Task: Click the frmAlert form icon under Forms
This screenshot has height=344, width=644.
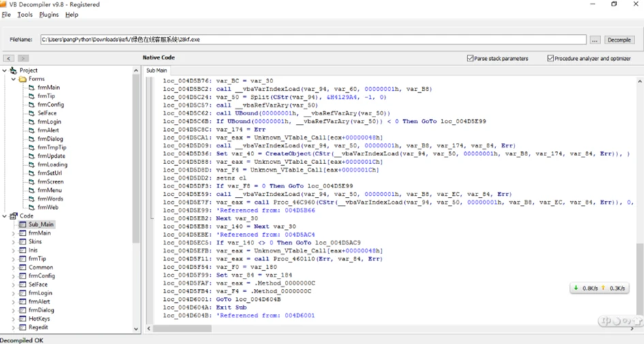Action: click(x=31, y=130)
